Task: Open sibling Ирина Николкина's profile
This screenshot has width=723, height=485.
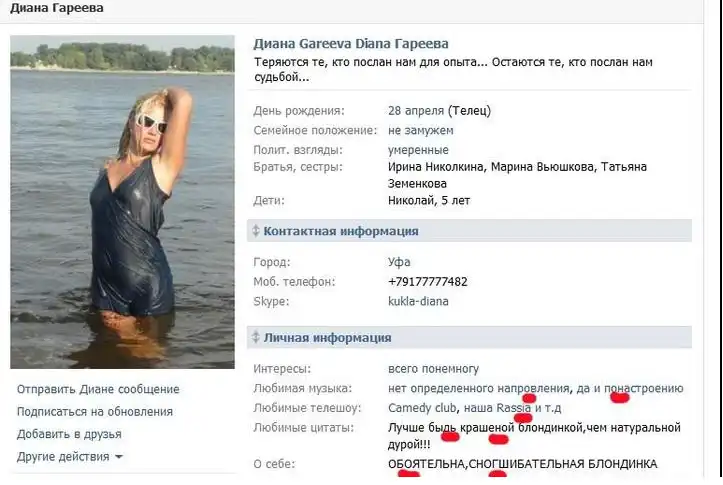Action: (x=435, y=167)
